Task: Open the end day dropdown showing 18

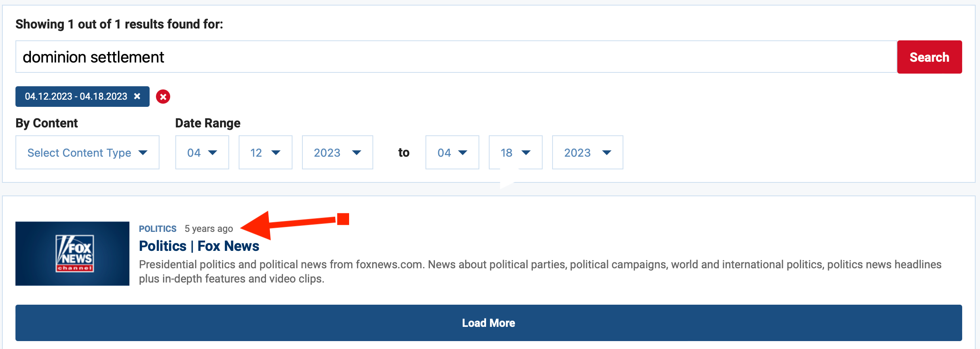Action: [516, 152]
